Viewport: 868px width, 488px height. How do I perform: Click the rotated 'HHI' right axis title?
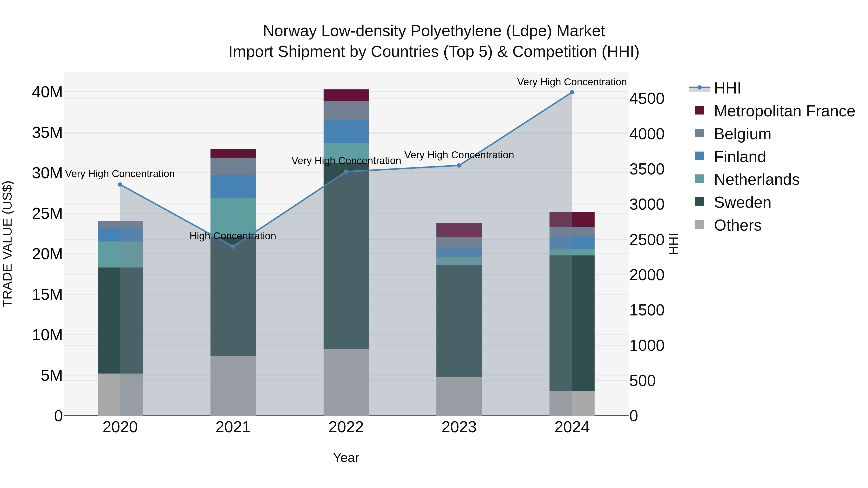673,244
